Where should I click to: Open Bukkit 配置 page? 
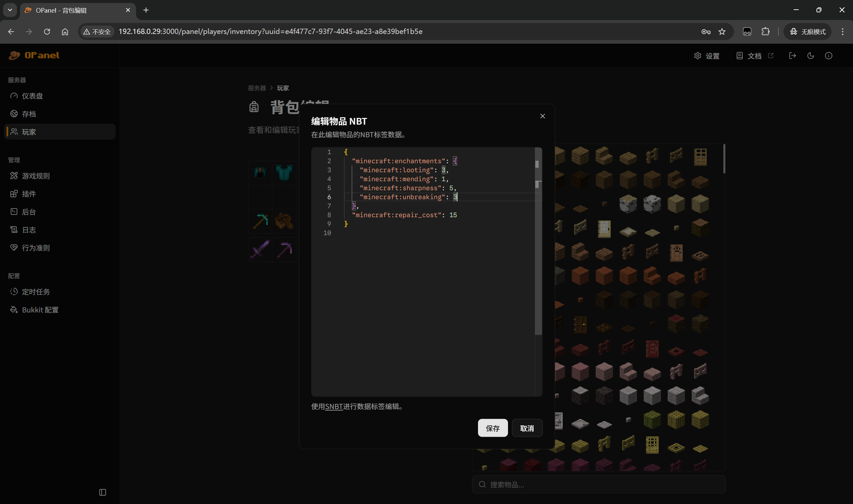(60, 309)
